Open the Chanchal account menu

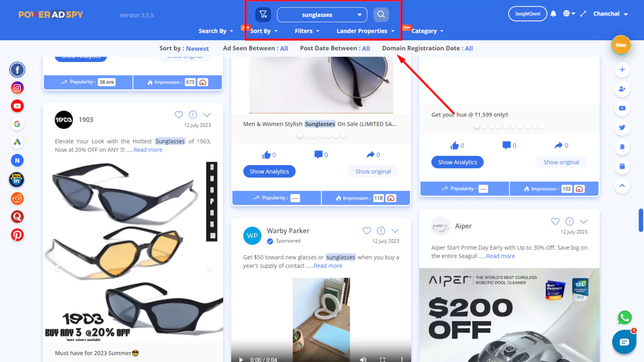tap(610, 14)
